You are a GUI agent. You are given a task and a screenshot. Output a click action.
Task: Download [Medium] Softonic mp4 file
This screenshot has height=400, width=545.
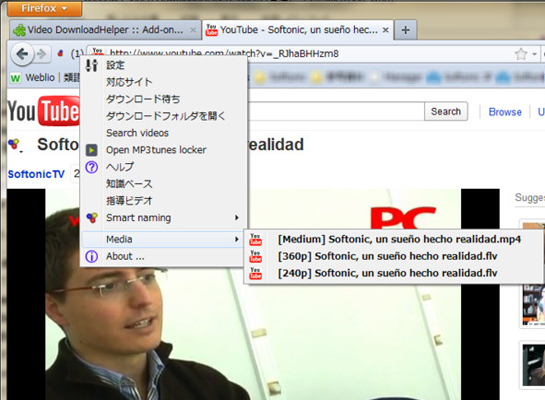pos(393,239)
